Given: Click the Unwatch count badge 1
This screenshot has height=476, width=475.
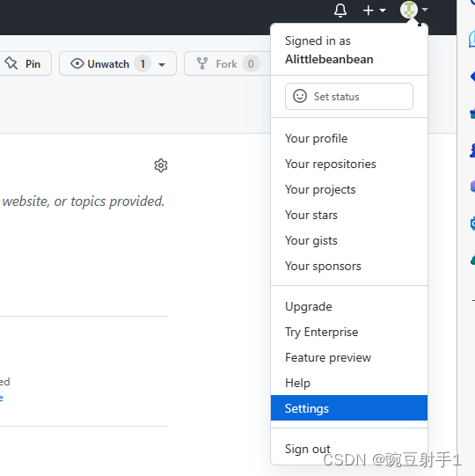Looking at the screenshot, I should pos(142,63).
